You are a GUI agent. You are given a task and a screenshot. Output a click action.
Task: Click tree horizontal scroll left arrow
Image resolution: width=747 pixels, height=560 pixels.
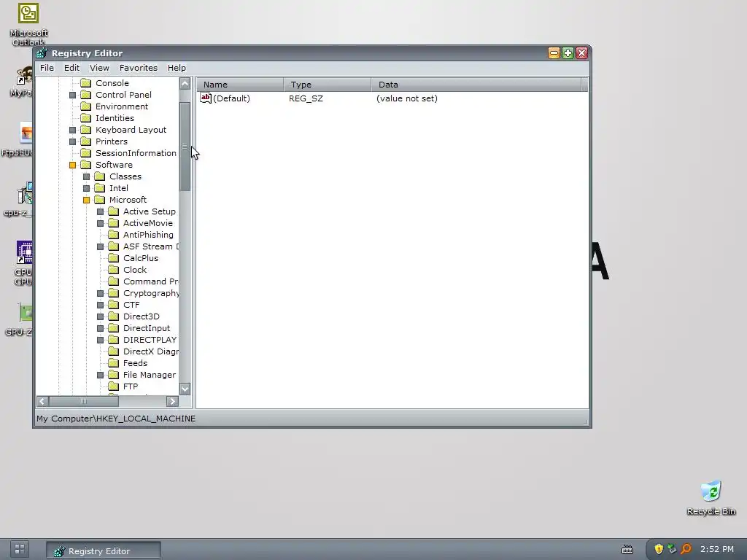[42, 402]
